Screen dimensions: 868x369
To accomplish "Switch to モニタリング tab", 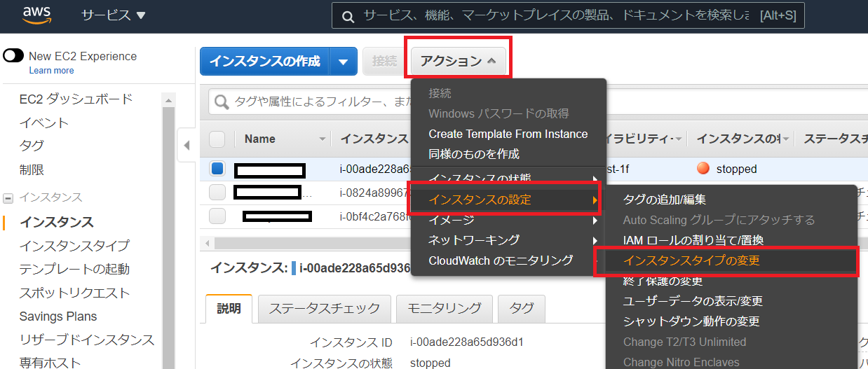I will pos(444,308).
